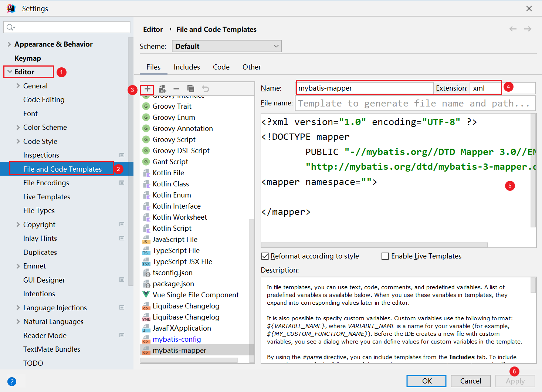Screen dimensions: 542x392
Task: Select Live Templates in the settings tree
Action: (47, 197)
